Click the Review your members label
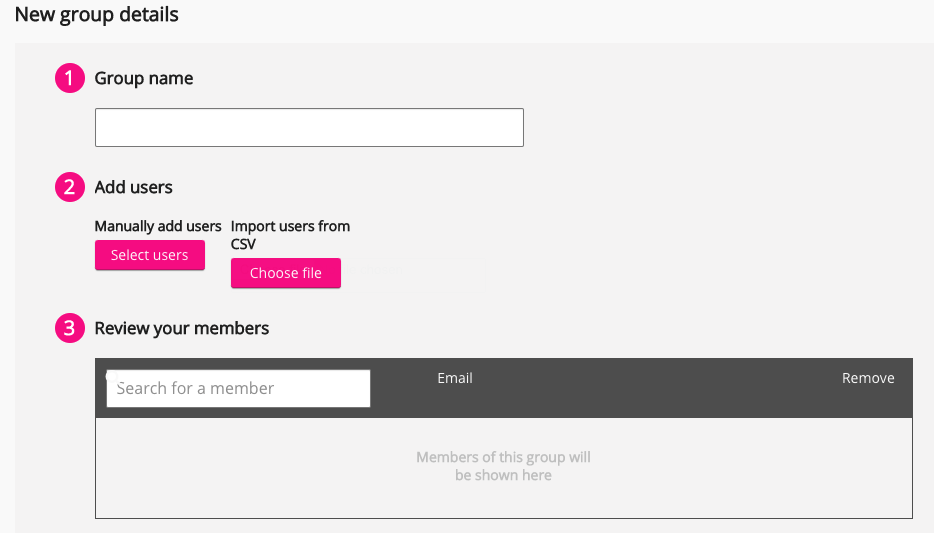 (x=182, y=328)
